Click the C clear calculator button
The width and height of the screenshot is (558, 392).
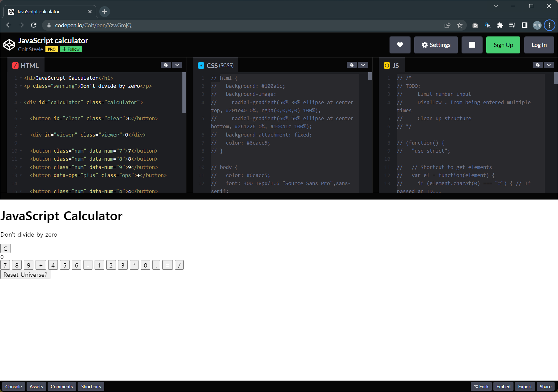pos(5,248)
